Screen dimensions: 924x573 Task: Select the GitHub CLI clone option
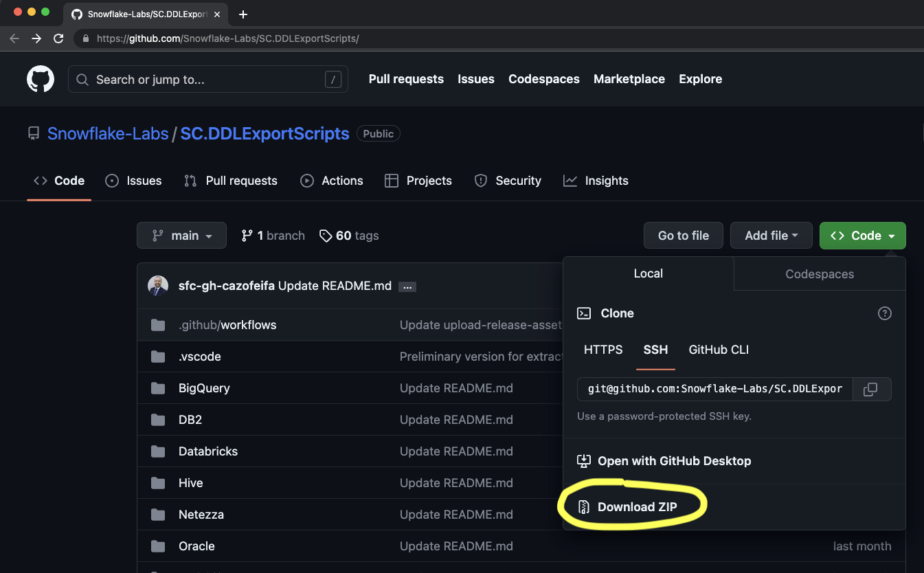718,350
